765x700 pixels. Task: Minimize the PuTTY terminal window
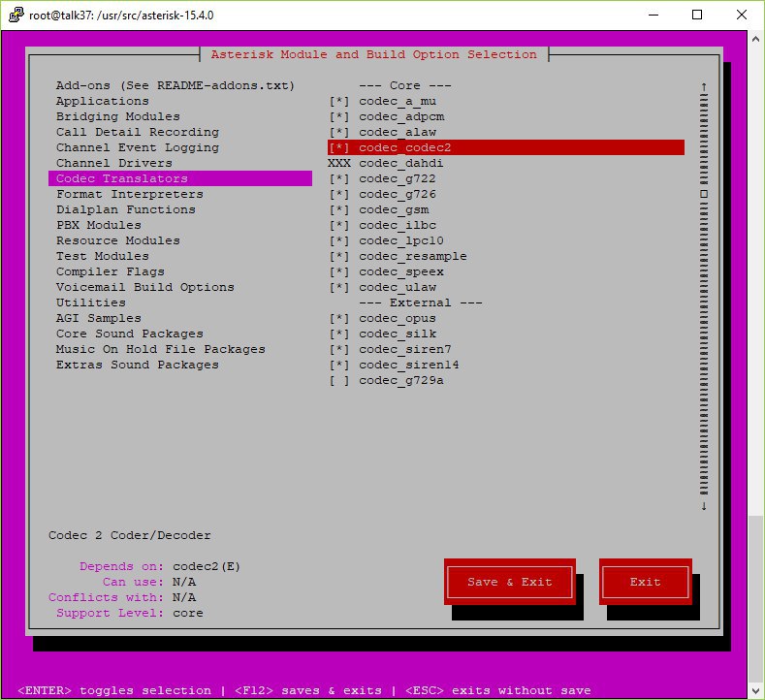tap(653, 15)
